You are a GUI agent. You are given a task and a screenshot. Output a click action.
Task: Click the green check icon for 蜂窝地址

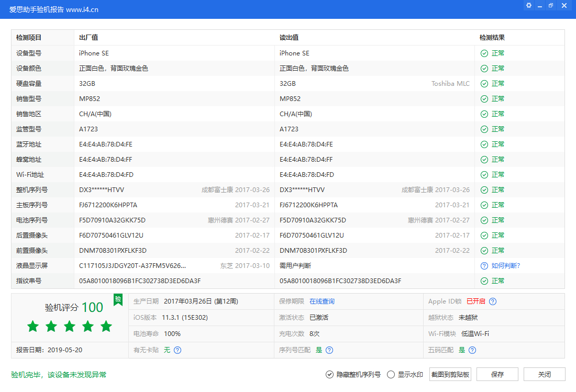[484, 159]
